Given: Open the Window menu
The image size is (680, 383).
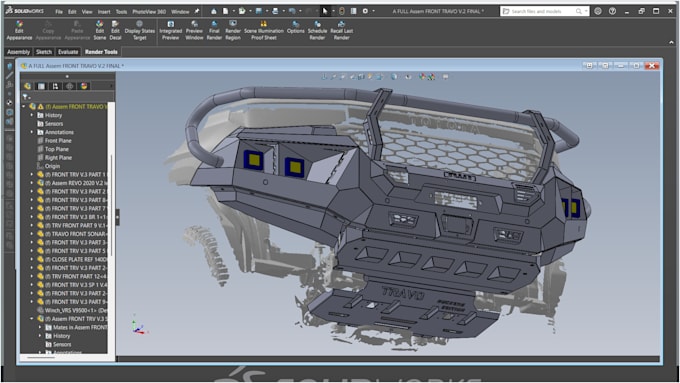Looking at the screenshot, I should point(180,12).
